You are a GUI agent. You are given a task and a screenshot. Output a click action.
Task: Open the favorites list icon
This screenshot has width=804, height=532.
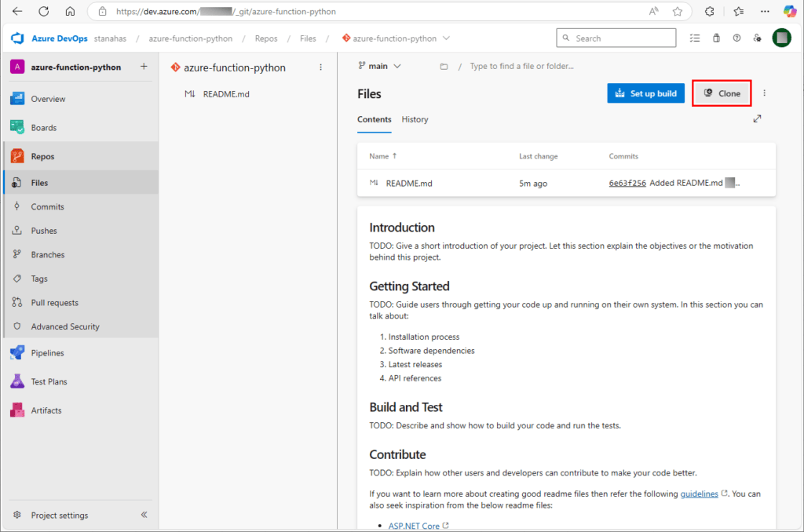click(x=739, y=11)
